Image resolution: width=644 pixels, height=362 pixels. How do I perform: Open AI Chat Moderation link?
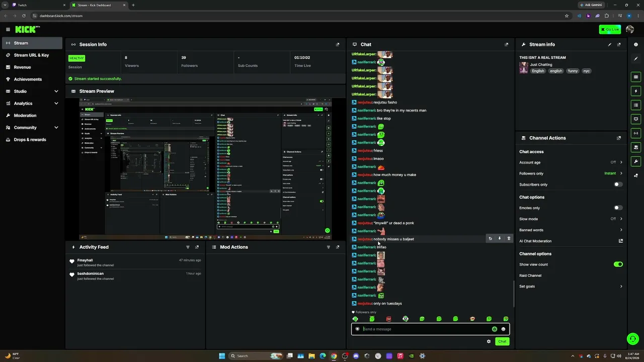[571, 241]
